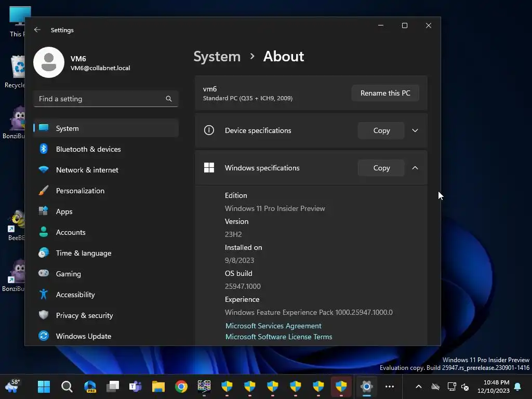The width and height of the screenshot is (532, 399).
Task: Click the Settings gear icon in the taskbar
Action: 367,387
